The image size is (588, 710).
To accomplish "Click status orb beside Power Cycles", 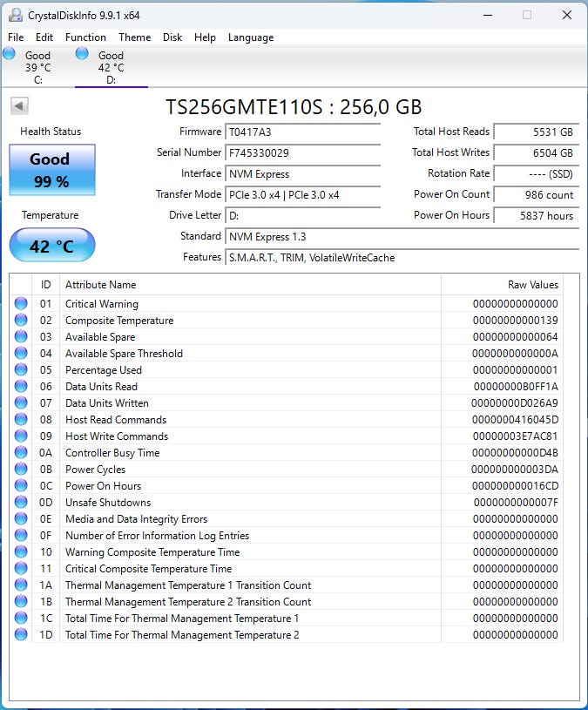I will [21, 469].
